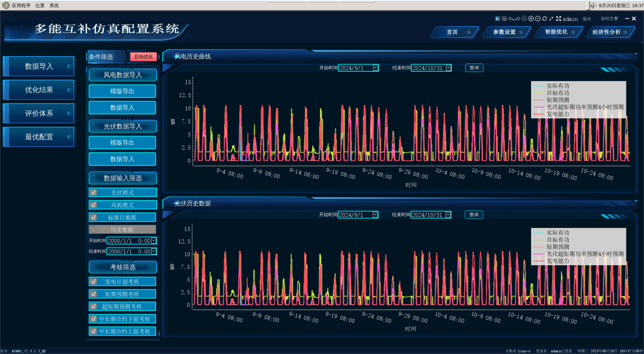
Task: Click 查询 button in 风电历史曲线 panel
Action: (x=474, y=68)
